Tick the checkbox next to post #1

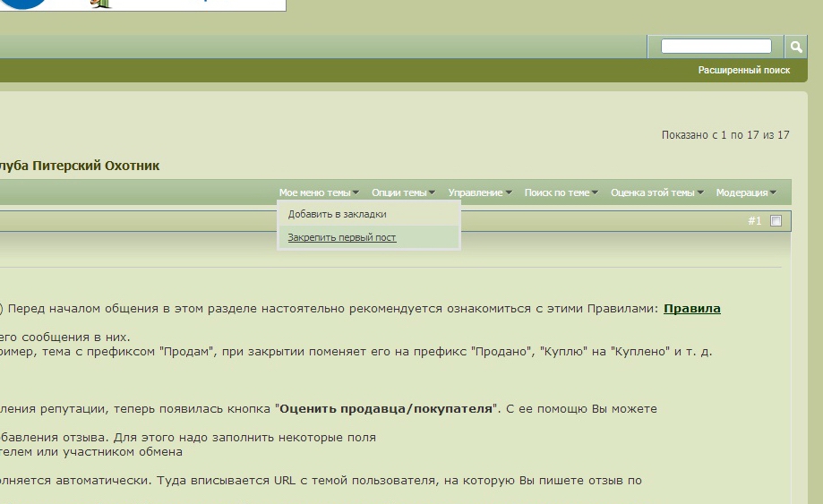tap(776, 221)
